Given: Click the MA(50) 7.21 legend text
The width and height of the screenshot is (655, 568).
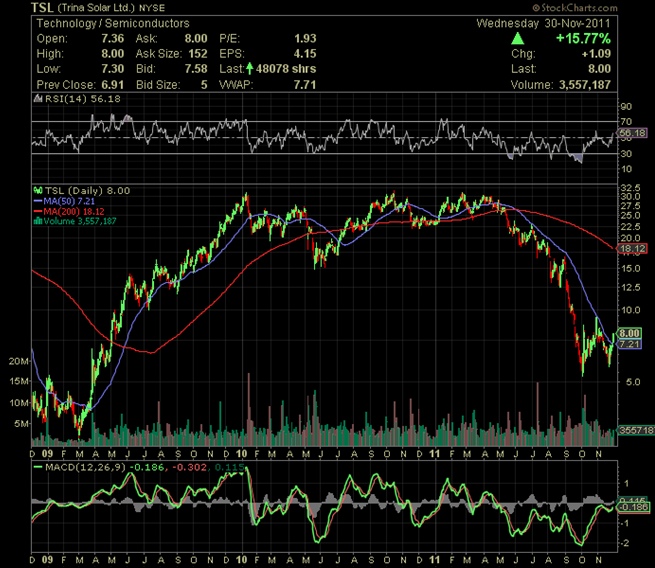Looking at the screenshot, I should click(x=69, y=201).
